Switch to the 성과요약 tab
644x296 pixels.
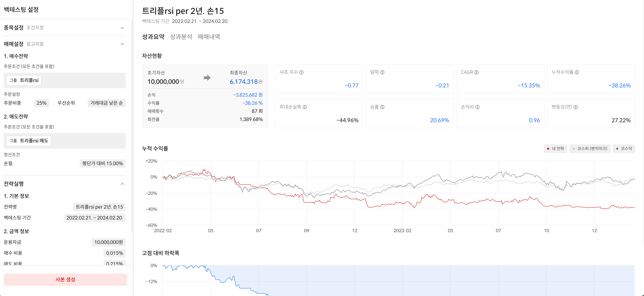153,37
